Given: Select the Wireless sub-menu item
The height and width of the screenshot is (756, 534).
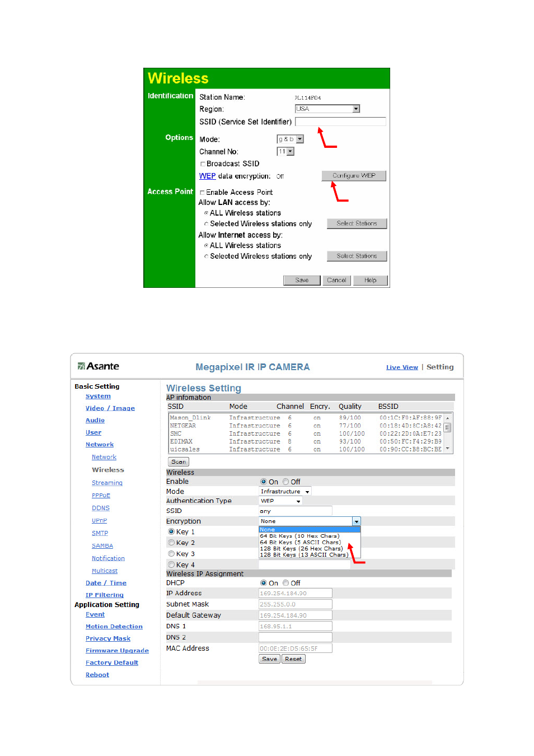Looking at the screenshot, I should pyautogui.click(x=108, y=470).
